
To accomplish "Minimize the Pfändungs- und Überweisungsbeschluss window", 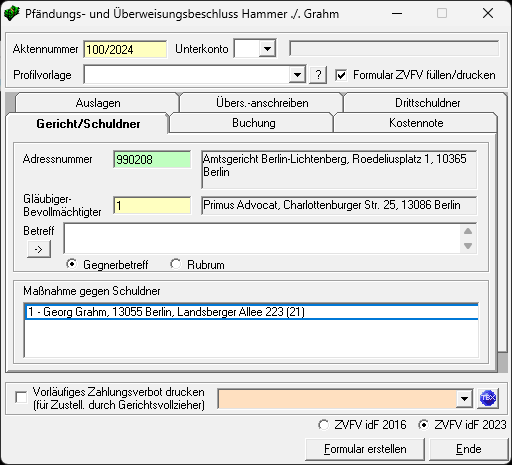I will click(x=397, y=14).
